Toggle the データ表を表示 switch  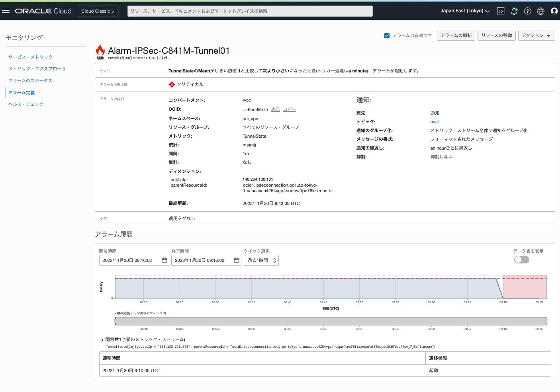coord(522,259)
